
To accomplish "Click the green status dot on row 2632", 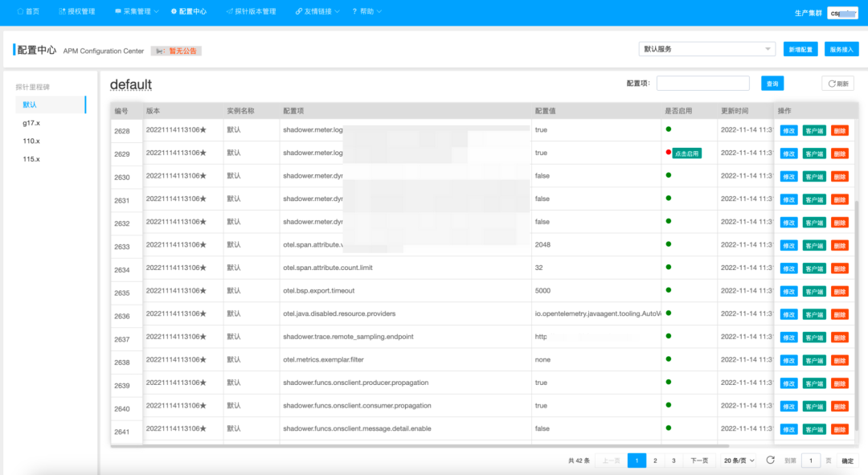I will point(669,221).
